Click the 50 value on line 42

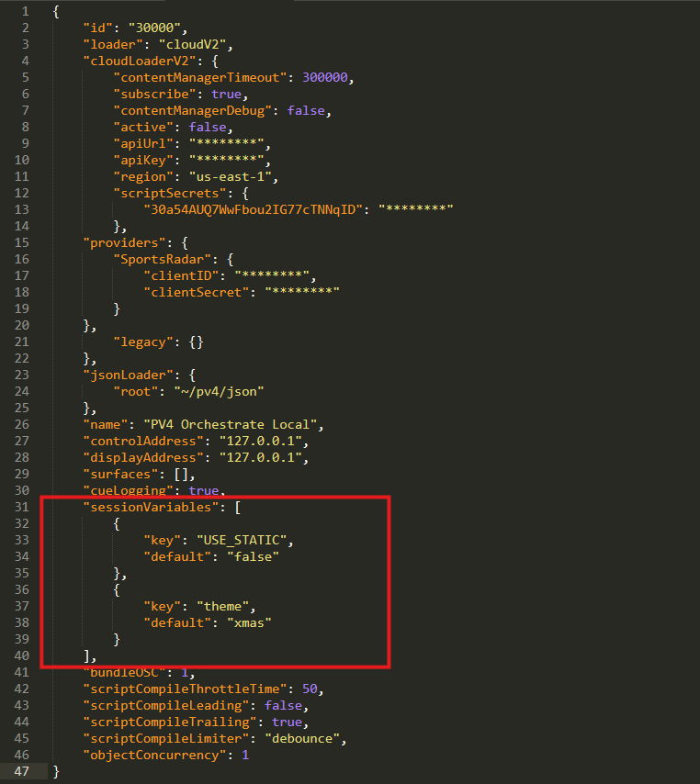tap(310, 689)
